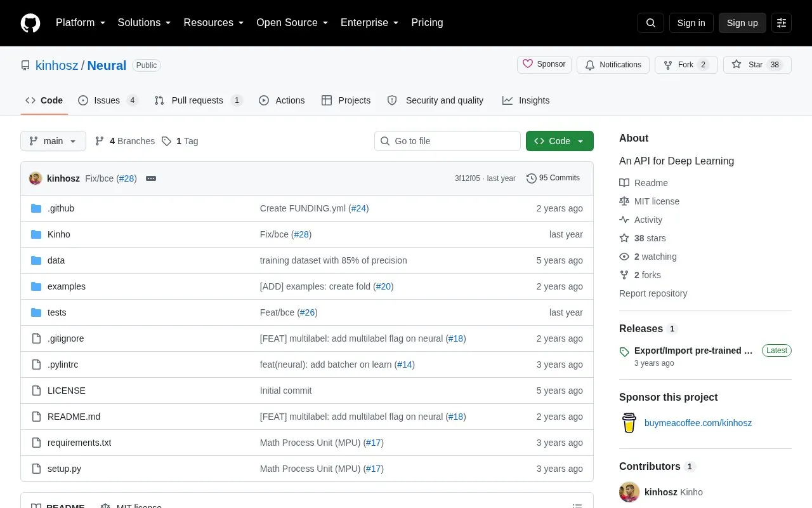Open the setup.py file
Viewport: 812px width, 508px height.
64,469
